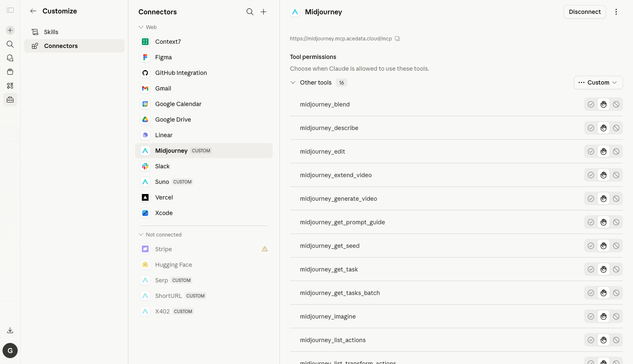
Task: Select the Gmail connector
Action: (204, 88)
